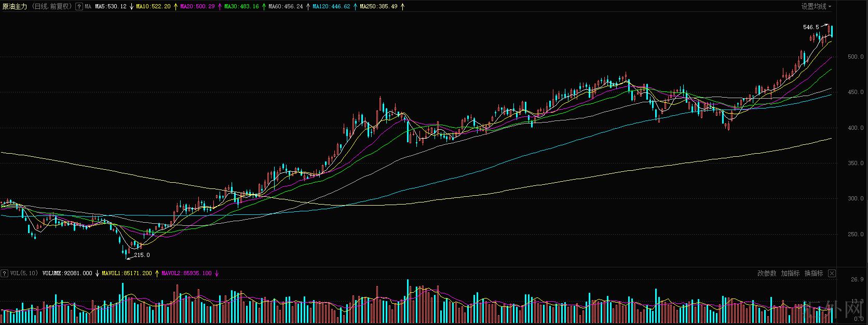
Task: Click the 加指标 button
Action: point(790,273)
